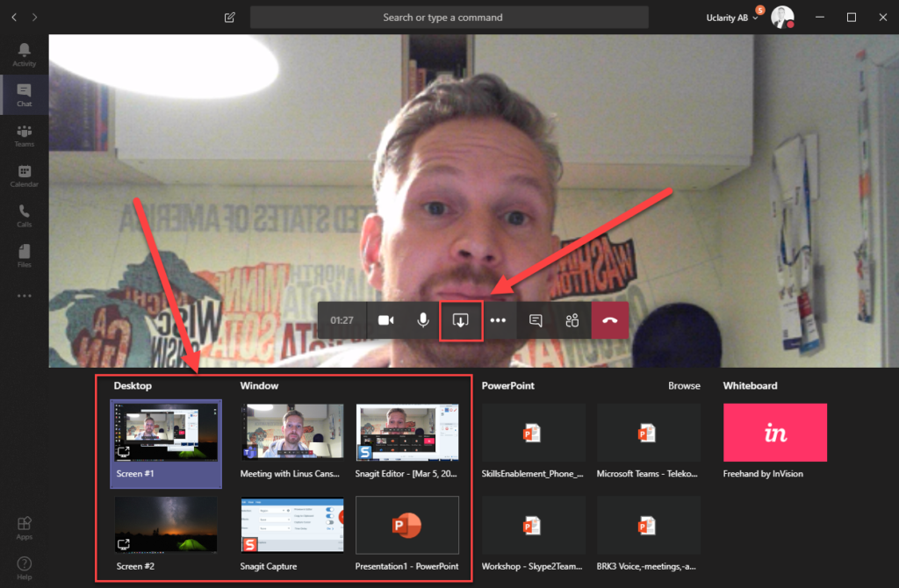Open the Apps store
This screenshot has width=899, height=588.
24,528
